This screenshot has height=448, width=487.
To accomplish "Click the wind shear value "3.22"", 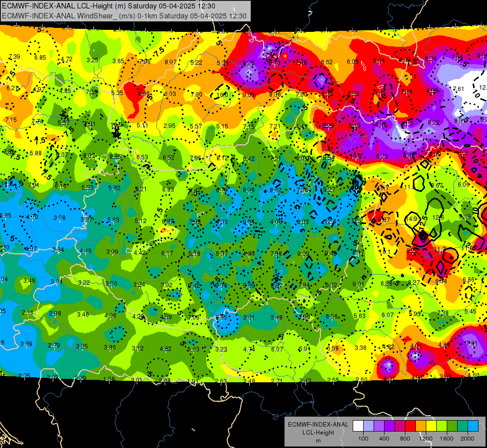I will tap(84, 282).
